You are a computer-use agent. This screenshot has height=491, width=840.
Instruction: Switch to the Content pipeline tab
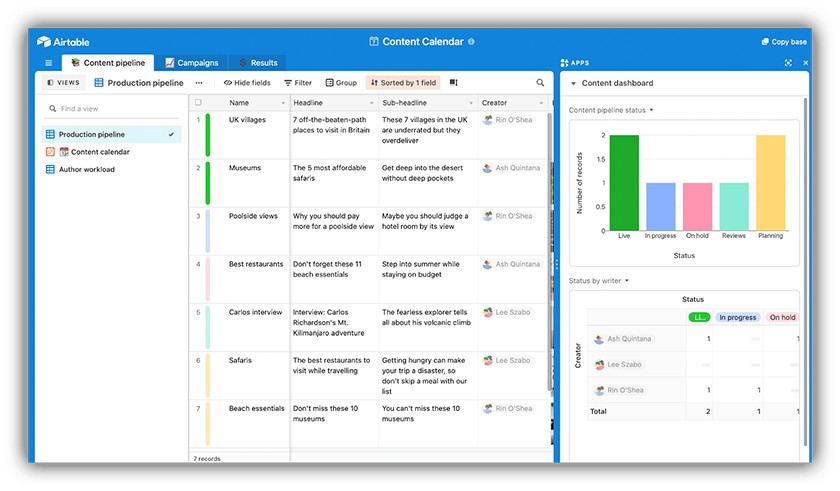click(108, 63)
